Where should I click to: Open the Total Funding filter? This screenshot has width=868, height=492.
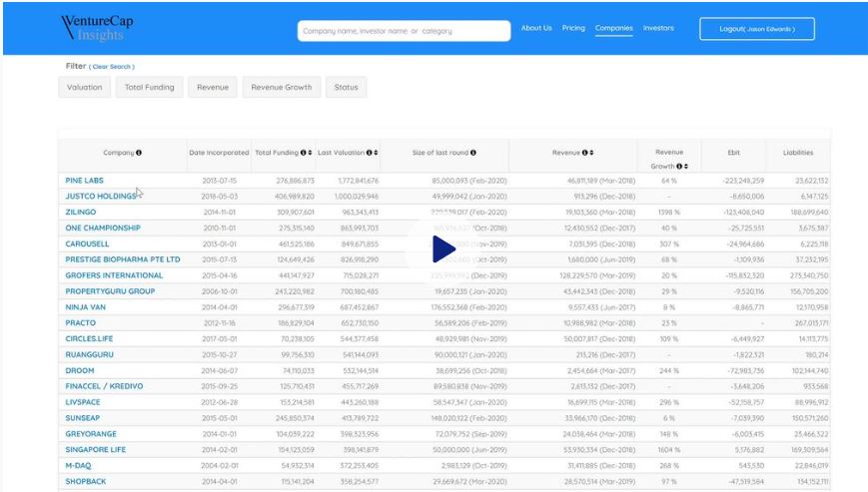click(x=150, y=88)
